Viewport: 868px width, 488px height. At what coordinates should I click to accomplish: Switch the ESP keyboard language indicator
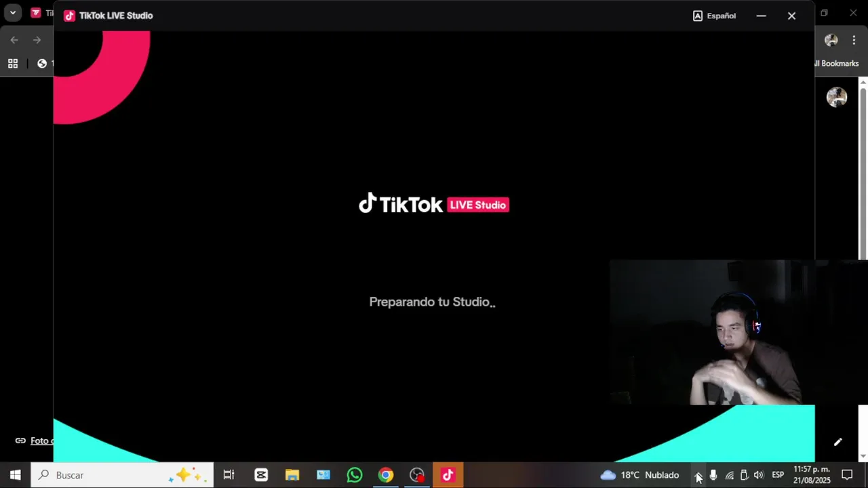(778, 475)
